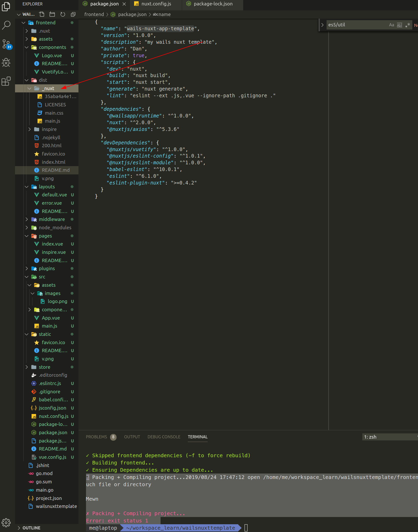This screenshot has width=418, height=532.
Task: Create a new file in Explorer
Action: pos(42,14)
